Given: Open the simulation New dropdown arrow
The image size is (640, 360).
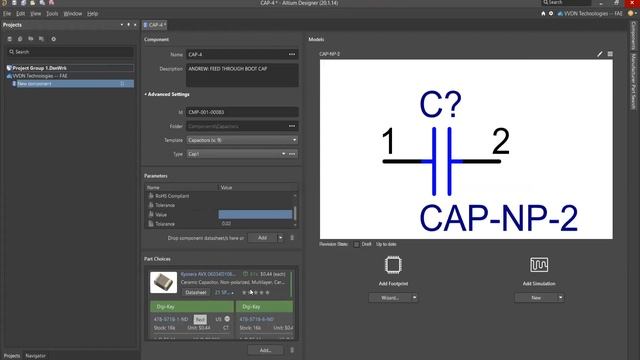Looking at the screenshot, I should (560, 298).
